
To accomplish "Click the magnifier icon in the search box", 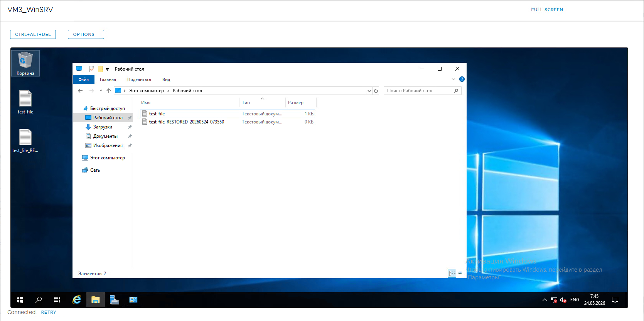I will (x=456, y=91).
